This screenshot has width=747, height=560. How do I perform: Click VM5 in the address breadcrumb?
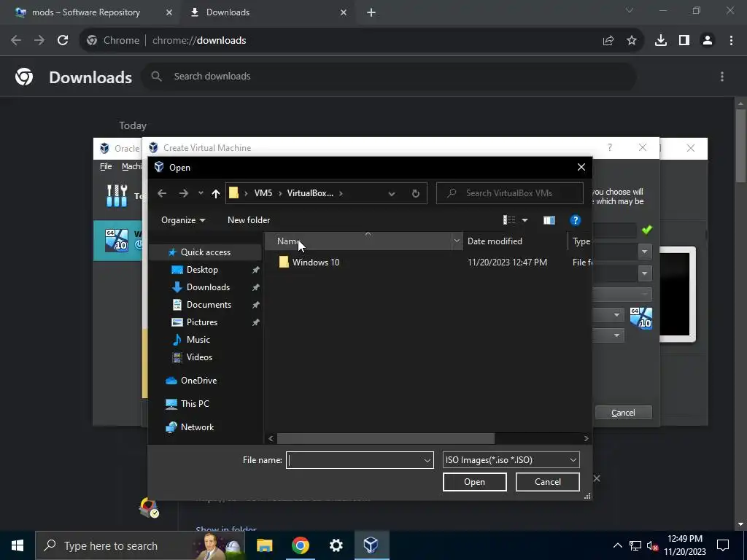coord(263,193)
